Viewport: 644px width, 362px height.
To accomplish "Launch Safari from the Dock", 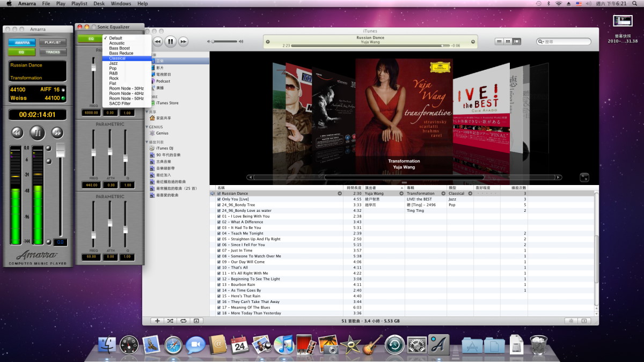I will pyautogui.click(x=173, y=344).
